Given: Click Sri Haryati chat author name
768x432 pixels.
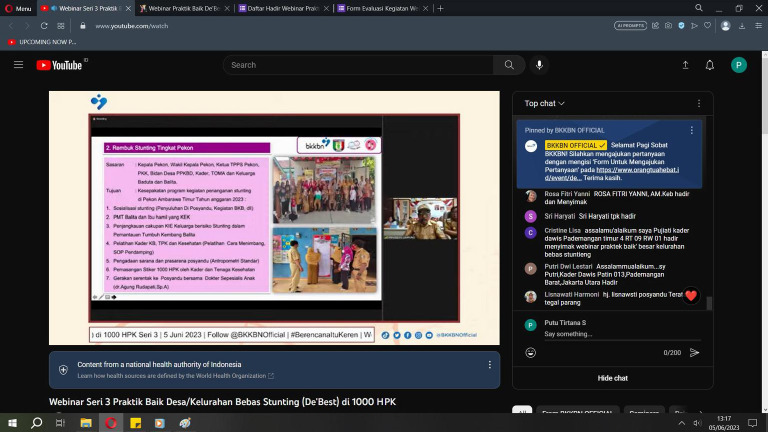Looking at the screenshot, I should [x=559, y=216].
